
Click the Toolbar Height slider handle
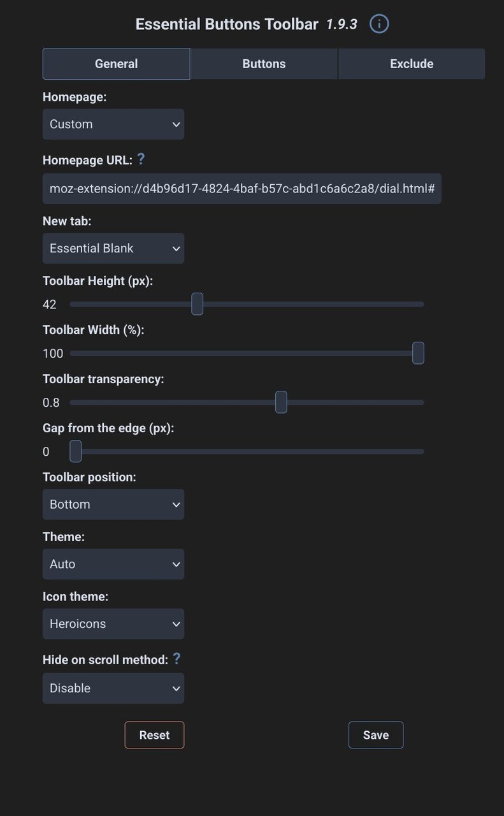tap(198, 304)
